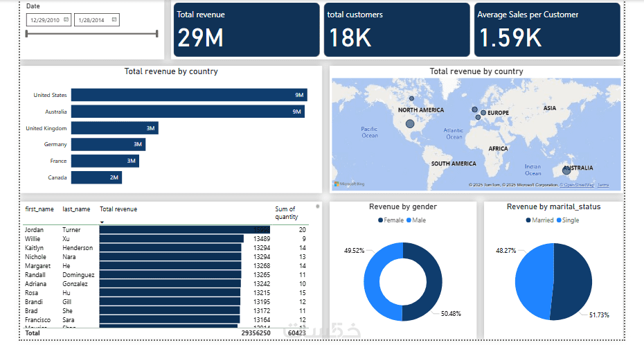Click the Female legend marker

tap(380, 220)
